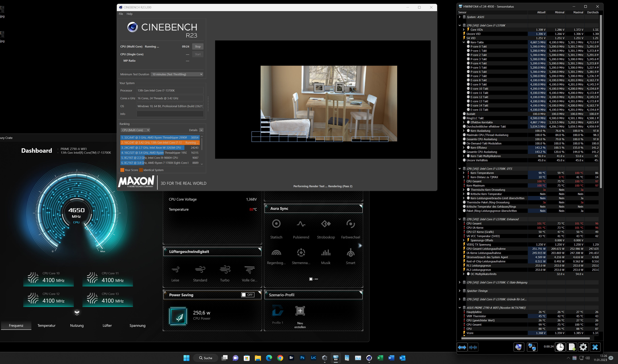Viewport: 618px width, 364px height.
Task: Click HWiNFO reset clock icon
Action: [560, 347]
